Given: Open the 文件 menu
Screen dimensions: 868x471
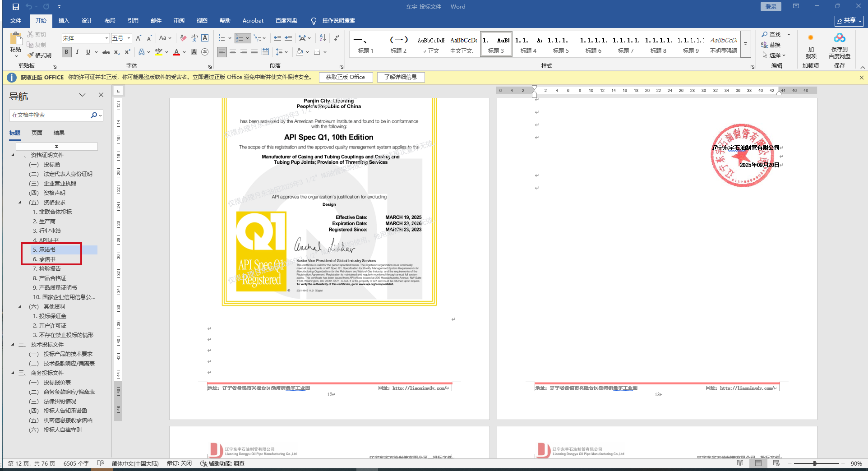Looking at the screenshot, I should [16, 21].
